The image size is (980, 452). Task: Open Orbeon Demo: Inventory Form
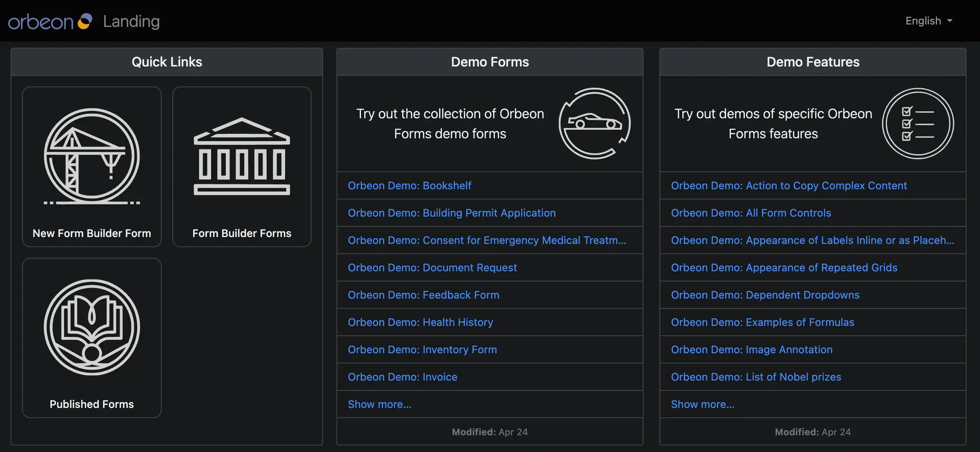click(x=422, y=350)
